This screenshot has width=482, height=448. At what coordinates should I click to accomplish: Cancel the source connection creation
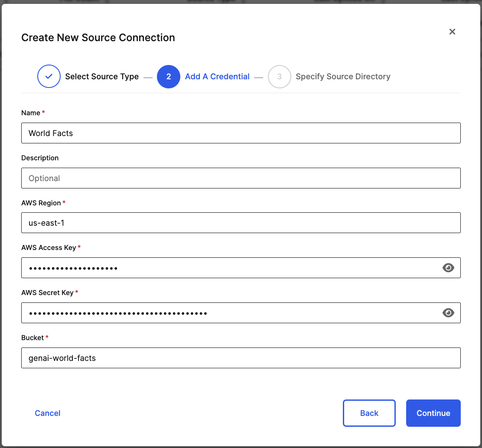pos(47,413)
